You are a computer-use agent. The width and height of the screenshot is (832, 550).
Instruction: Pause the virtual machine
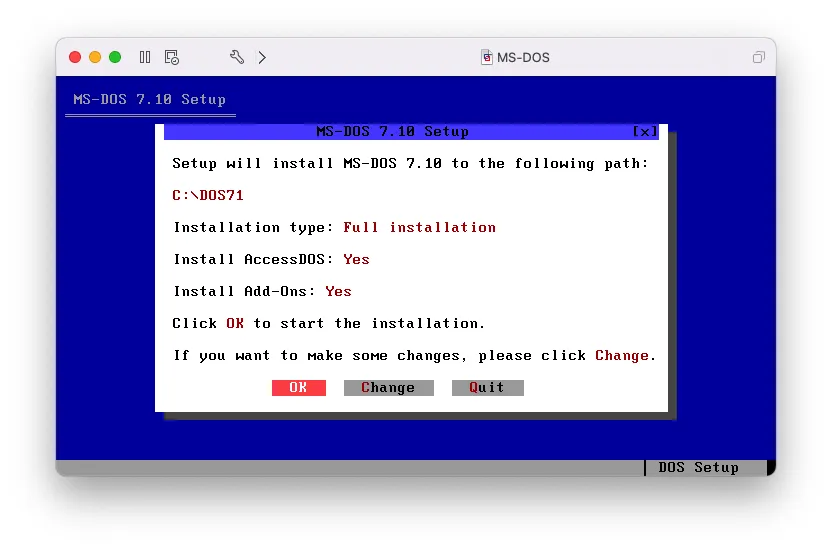[x=145, y=57]
